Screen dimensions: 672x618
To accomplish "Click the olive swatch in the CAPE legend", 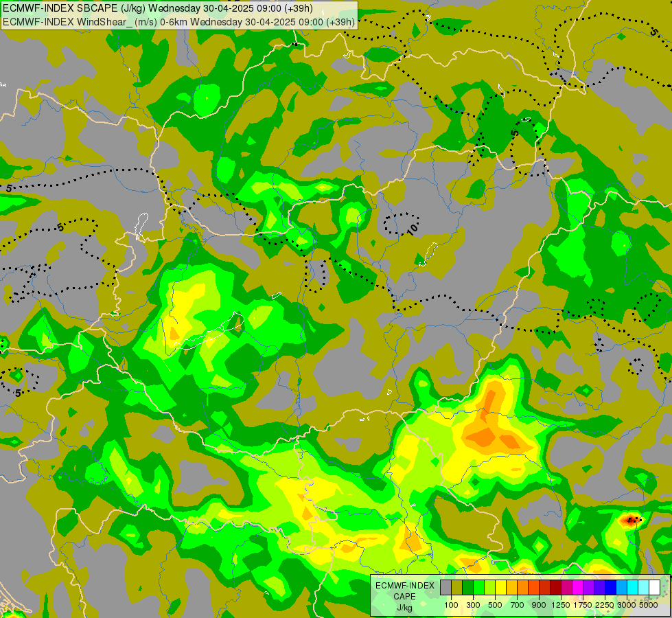I will [457, 587].
